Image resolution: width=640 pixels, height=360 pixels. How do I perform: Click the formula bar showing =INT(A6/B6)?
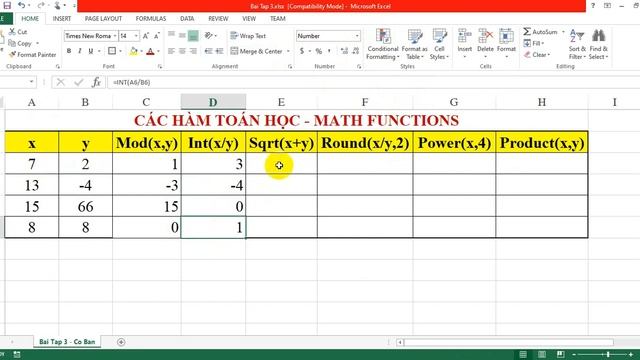click(373, 82)
